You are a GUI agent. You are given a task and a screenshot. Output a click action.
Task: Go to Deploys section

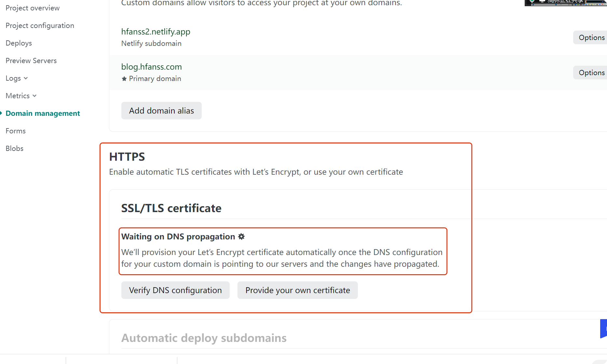(x=19, y=43)
